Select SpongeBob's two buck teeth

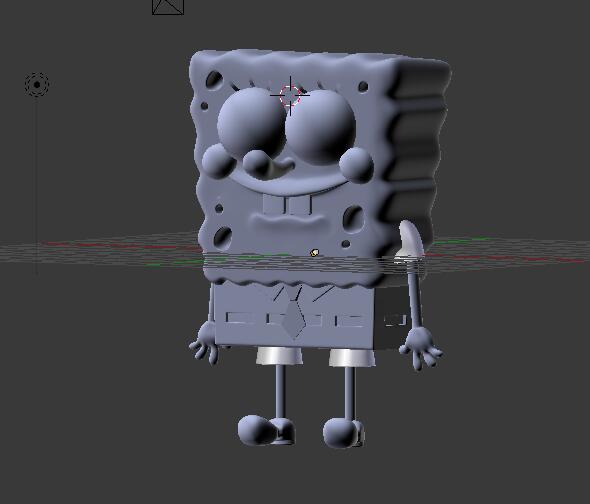tap(287, 204)
